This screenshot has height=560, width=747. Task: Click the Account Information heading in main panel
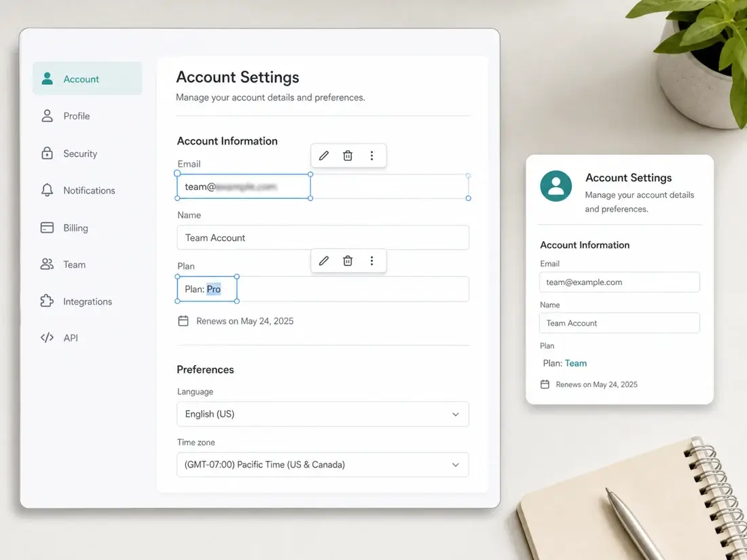(227, 141)
